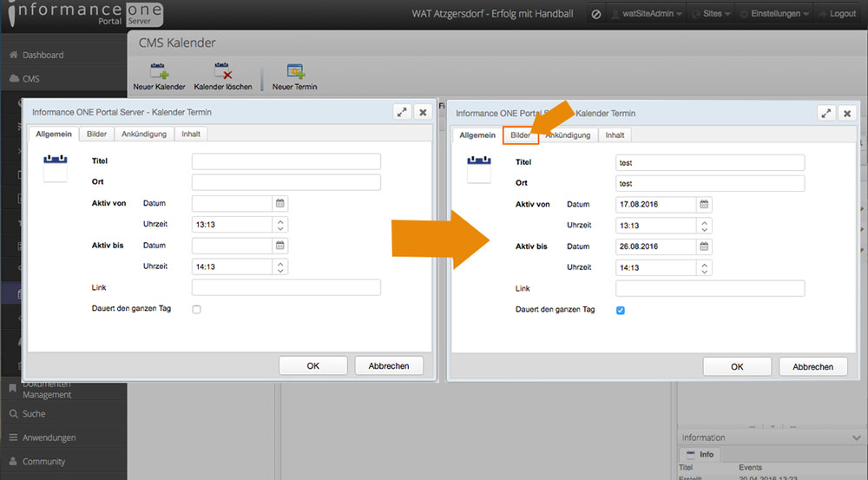Viewport: 868px width, 480px height.
Task: Open the Dashboard from the sidebar
Action: [43, 55]
